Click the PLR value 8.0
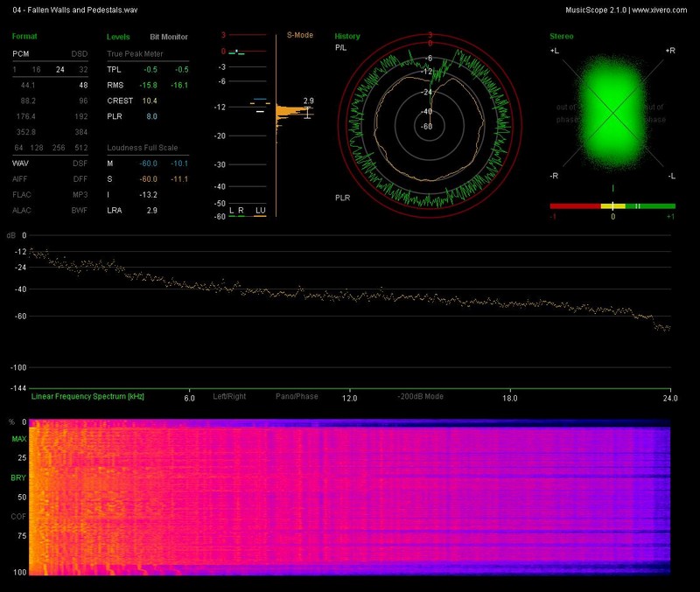Viewport: 700px width, 592px height. click(151, 116)
